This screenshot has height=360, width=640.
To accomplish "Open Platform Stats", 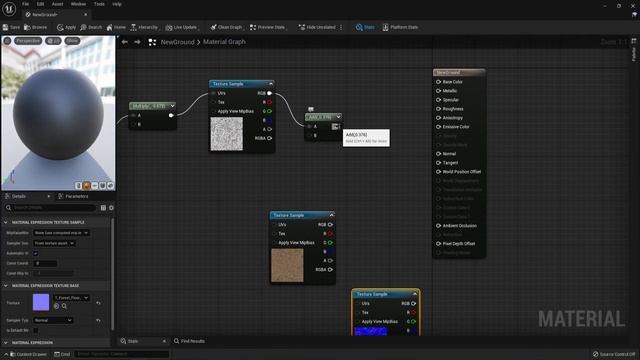I will click(400, 27).
